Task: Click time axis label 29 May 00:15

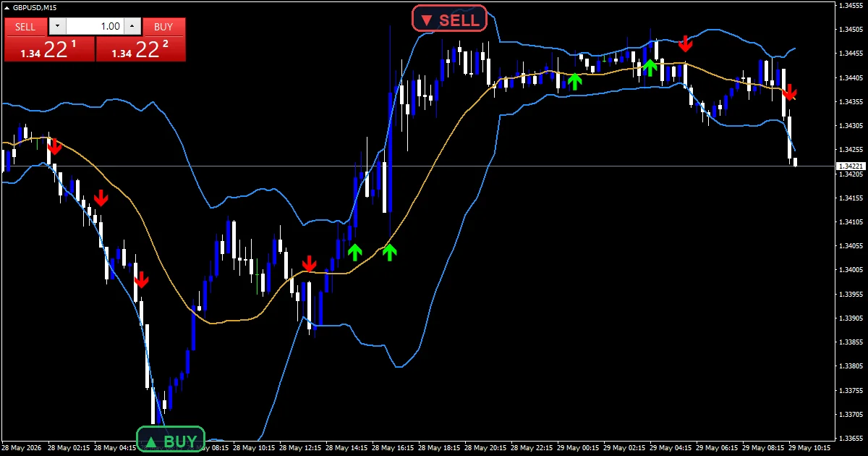Action: pyautogui.click(x=576, y=448)
